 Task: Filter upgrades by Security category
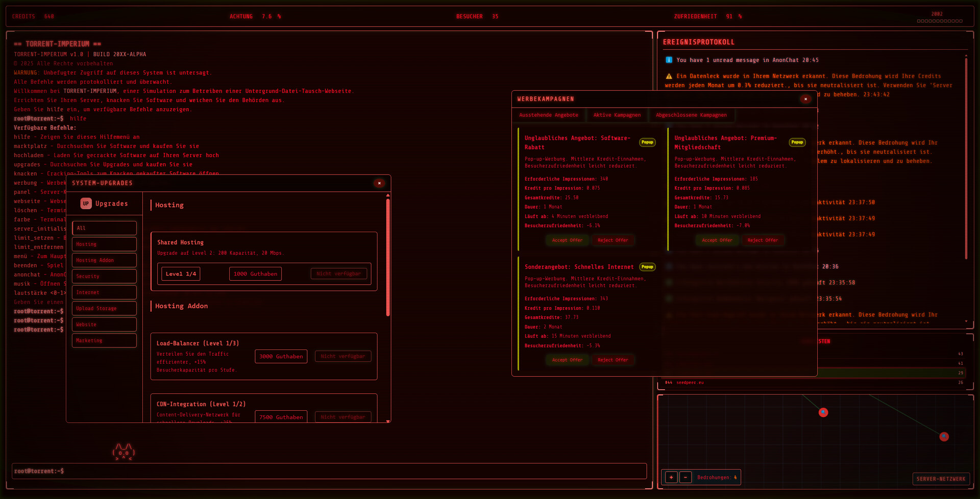(x=104, y=277)
